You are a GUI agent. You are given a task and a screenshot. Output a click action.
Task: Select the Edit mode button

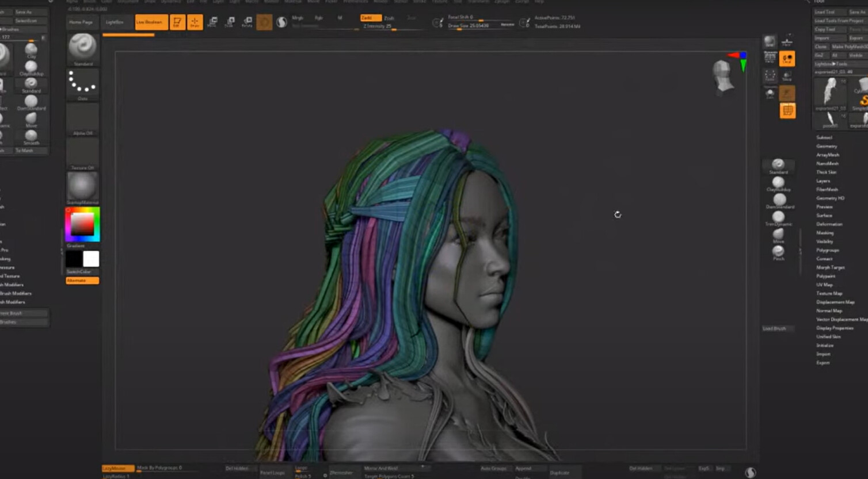(177, 22)
